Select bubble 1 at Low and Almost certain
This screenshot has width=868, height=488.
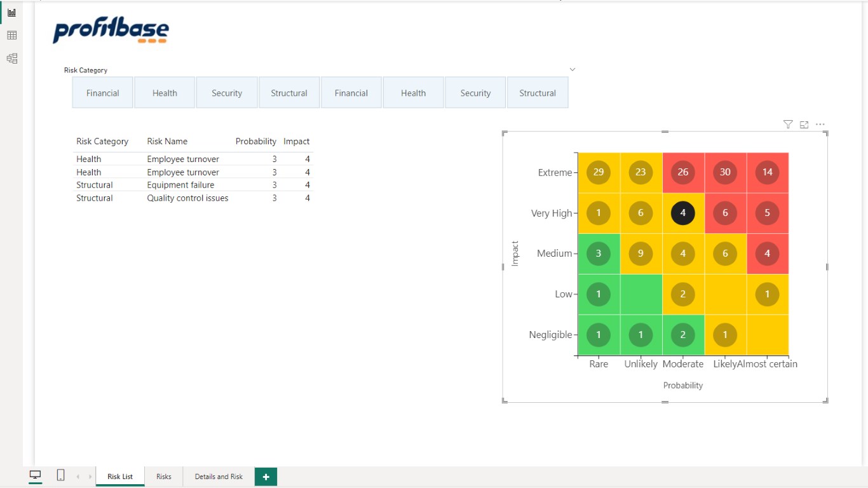pyautogui.click(x=768, y=294)
